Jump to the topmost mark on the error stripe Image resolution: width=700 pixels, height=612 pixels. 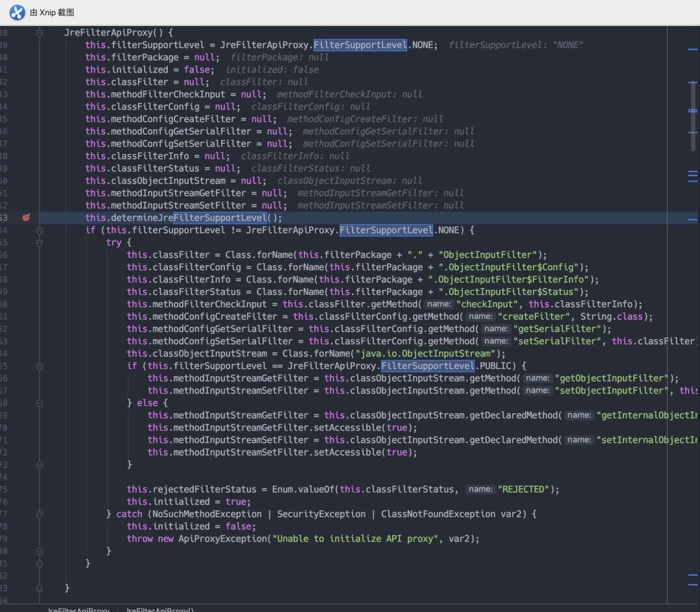coord(693,49)
